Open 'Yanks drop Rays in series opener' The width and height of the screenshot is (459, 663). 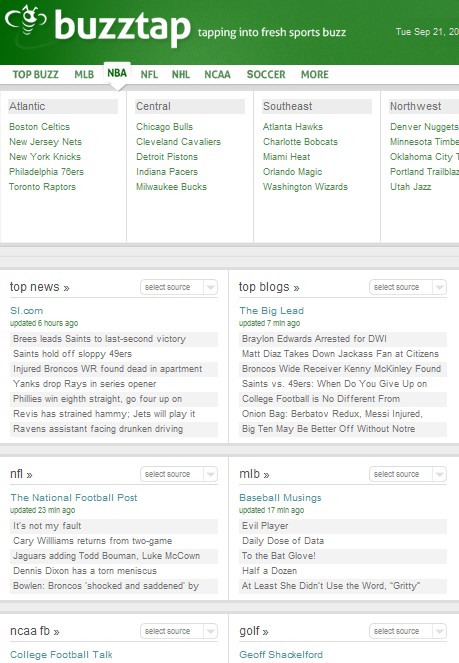114,384
